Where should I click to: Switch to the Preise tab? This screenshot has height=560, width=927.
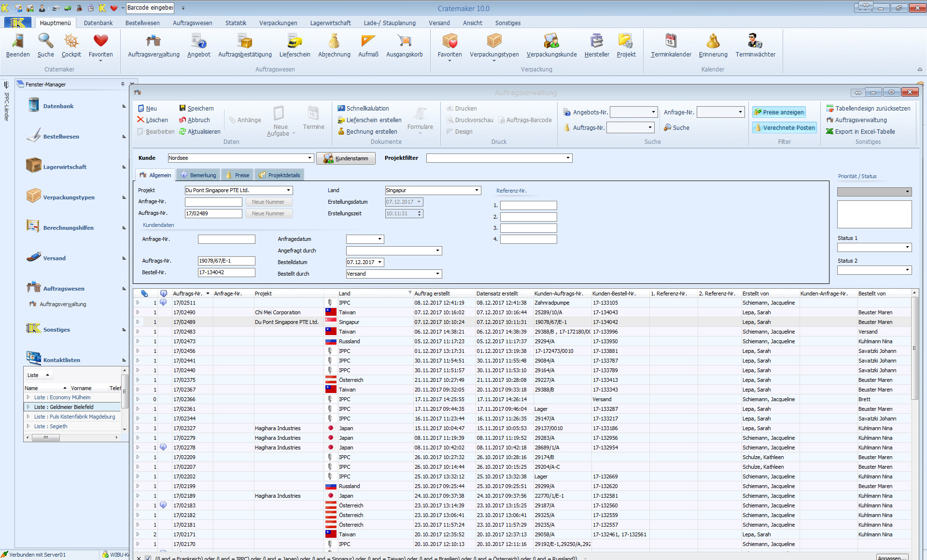tap(238, 175)
